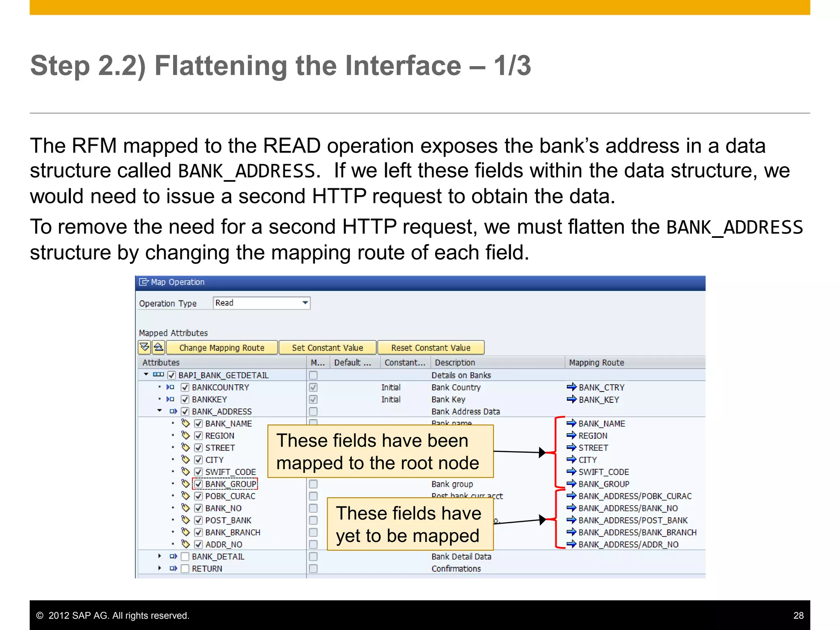Select the BANK_BRANCH tree row
The image size is (840, 630).
point(233,532)
